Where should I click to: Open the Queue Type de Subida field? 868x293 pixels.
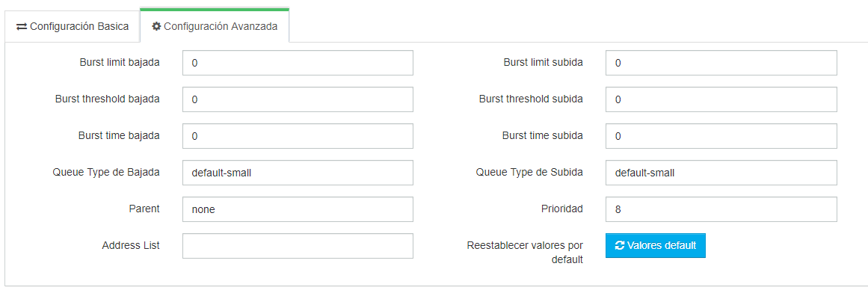pyautogui.click(x=721, y=173)
